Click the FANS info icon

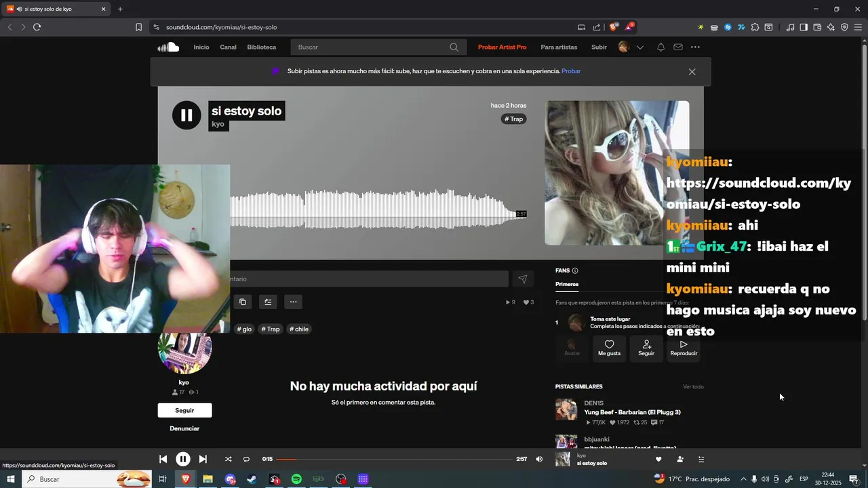tap(575, 270)
